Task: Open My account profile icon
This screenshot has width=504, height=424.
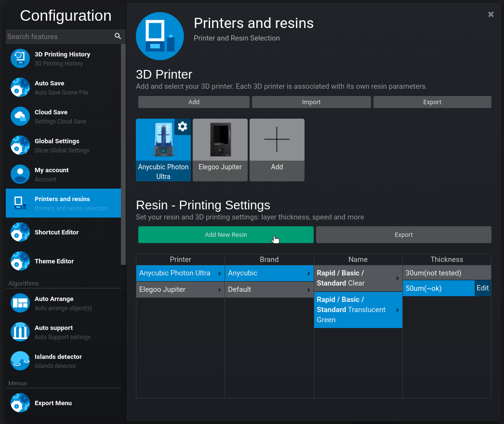Action: pyautogui.click(x=20, y=174)
